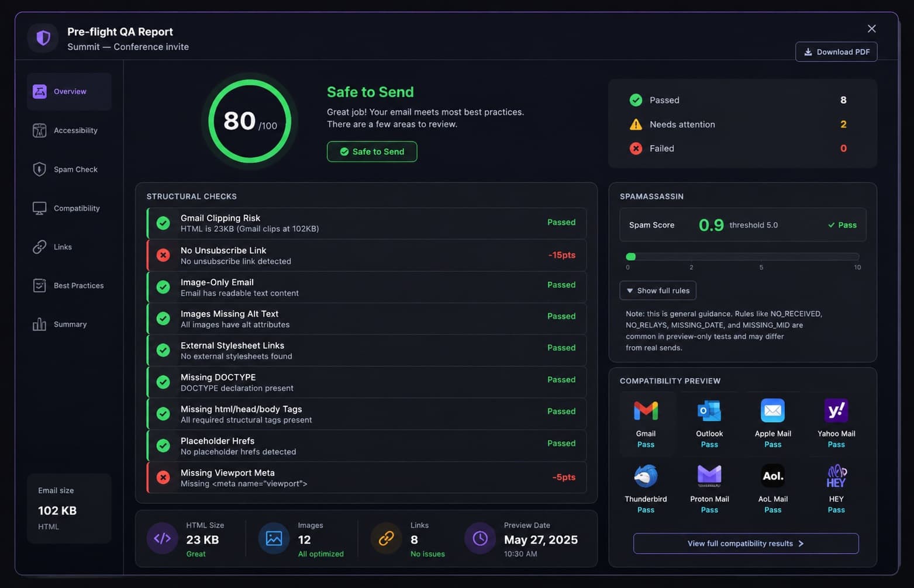Click the red Failed cross icon
This screenshot has height=588, width=914.
point(636,148)
